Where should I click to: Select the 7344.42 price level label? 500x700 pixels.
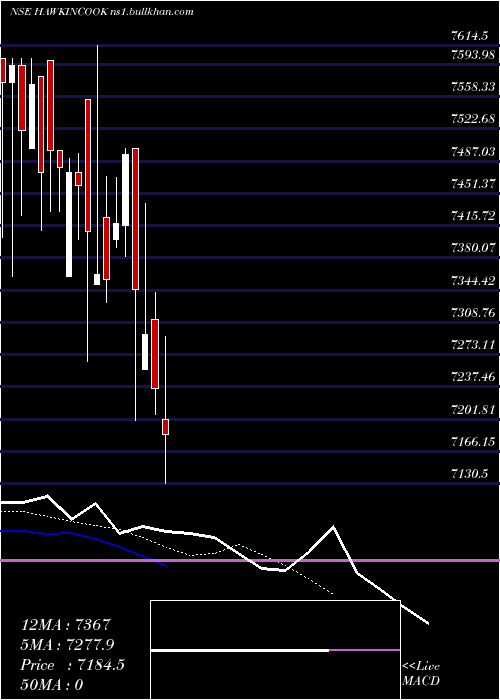pos(473,281)
